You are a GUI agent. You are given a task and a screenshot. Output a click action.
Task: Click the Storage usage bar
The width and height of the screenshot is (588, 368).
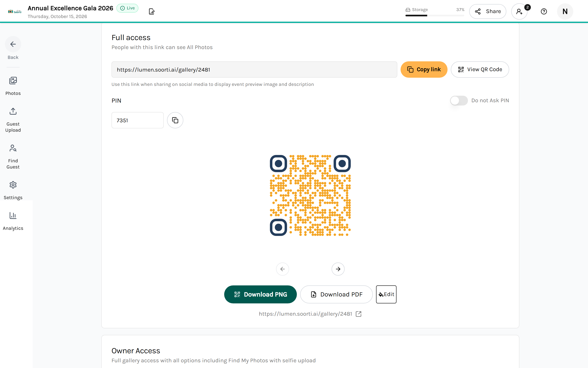(x=435, y=16)
